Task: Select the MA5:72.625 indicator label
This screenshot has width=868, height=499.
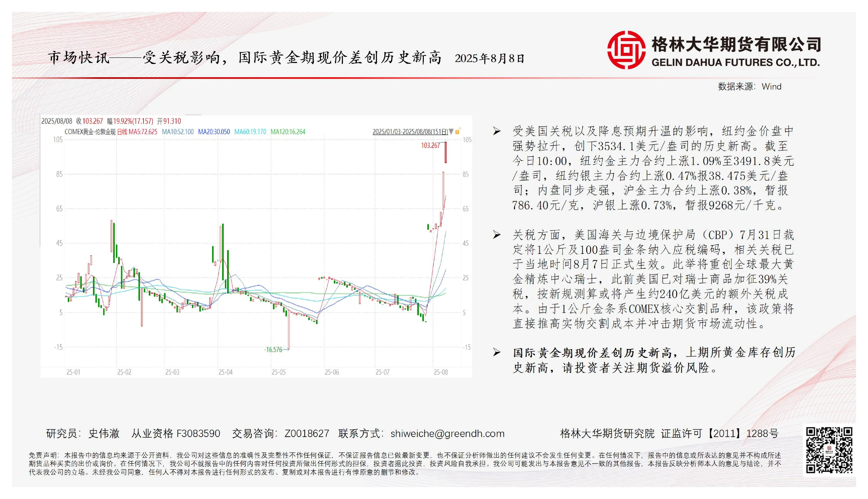Action: pyautogui.click(x=143, y=132)
